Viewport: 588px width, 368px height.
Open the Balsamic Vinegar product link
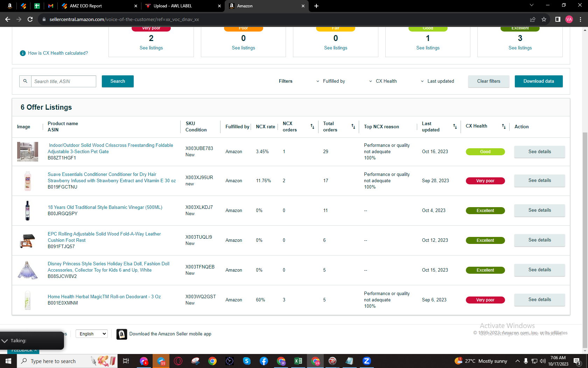click(x=105, y=207)
